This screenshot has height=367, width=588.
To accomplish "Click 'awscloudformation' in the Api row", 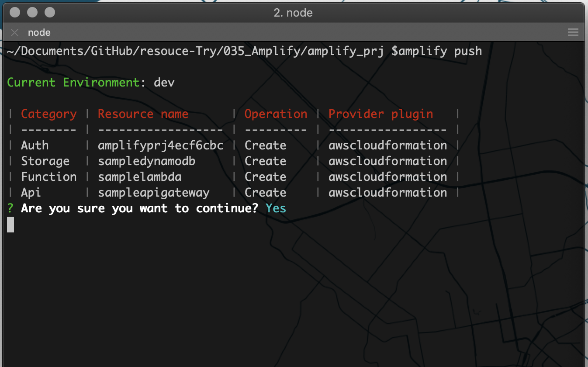I will click(387, 193).
